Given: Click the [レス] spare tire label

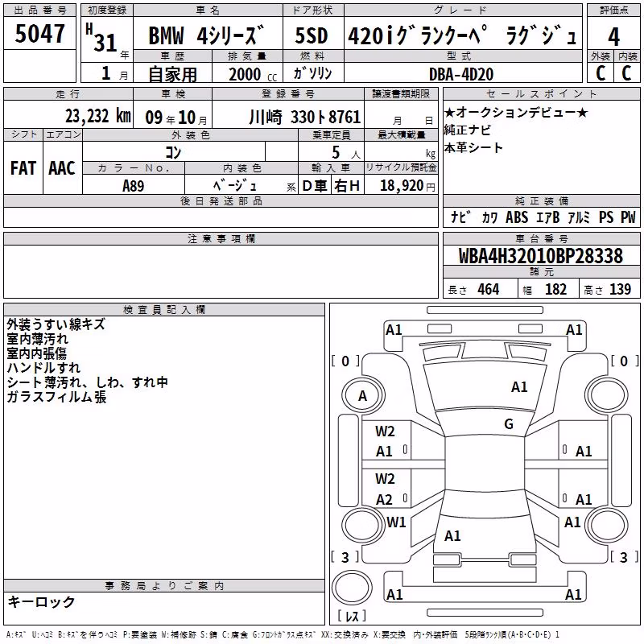Looking at the screenshot, I should pyautogui.click(x=351, y=616).
